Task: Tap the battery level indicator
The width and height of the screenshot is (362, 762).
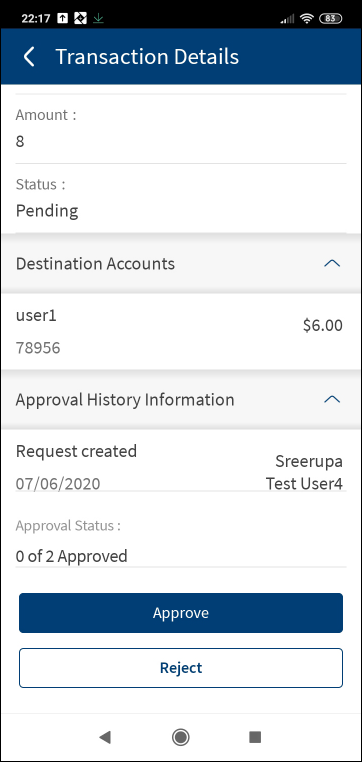Action: click(x=330, y=18)
